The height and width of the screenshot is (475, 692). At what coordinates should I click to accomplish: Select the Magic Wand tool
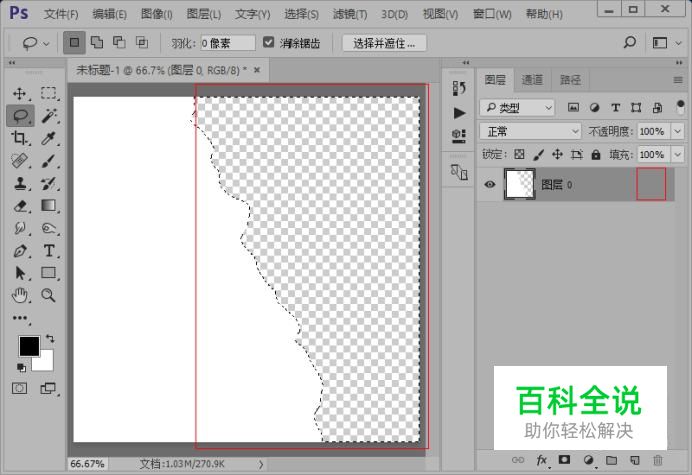49,116
